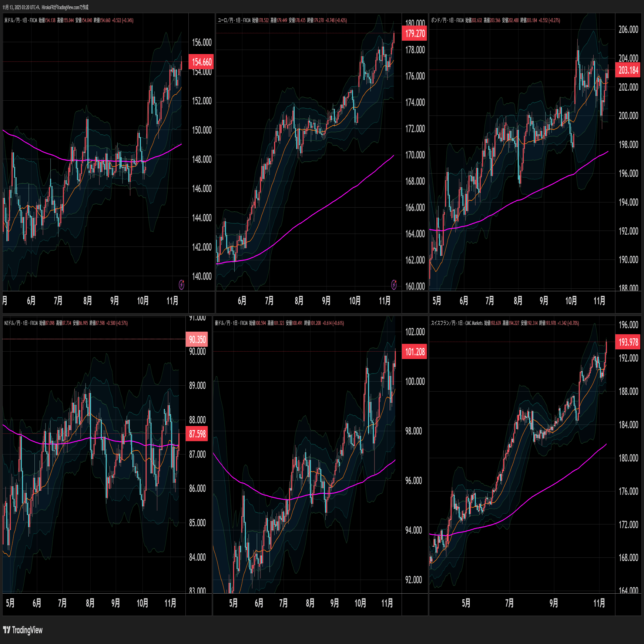Click the TradingView logo at bottom left
644x644 pixels.
23,630
